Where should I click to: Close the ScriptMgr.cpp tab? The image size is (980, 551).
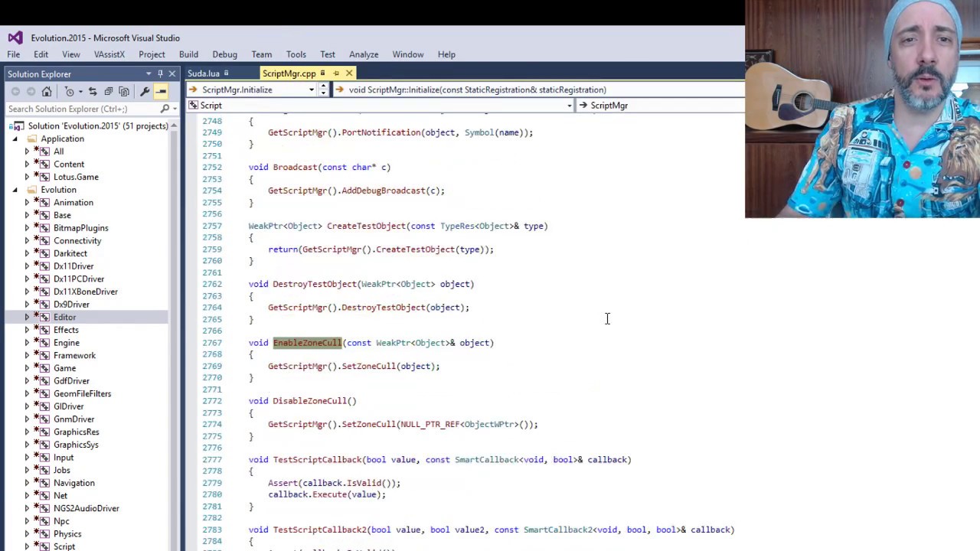point(349,73)
